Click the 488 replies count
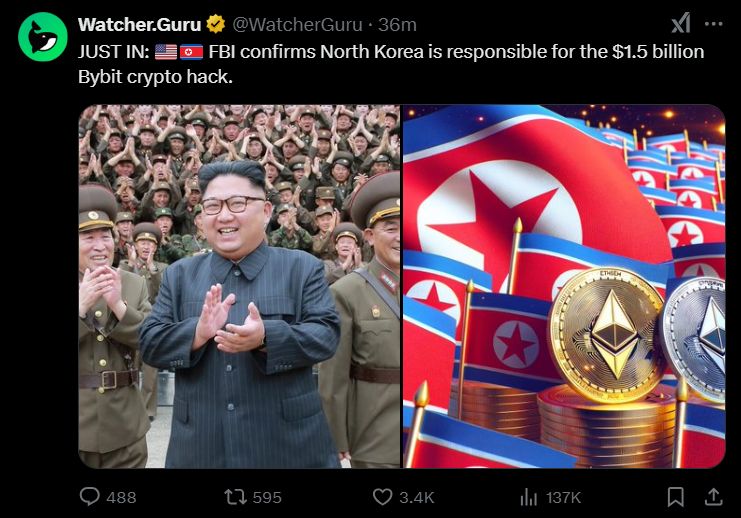This screenshot has width=741, height=518. (121, 497)
